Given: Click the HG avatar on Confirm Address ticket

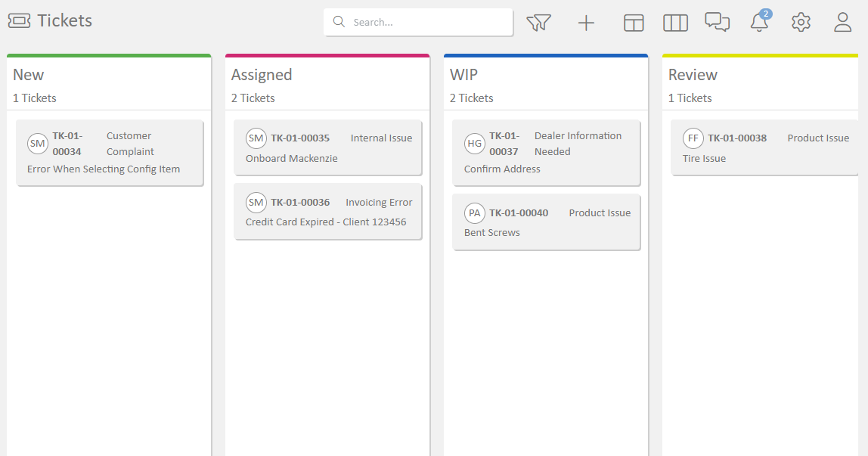Looking at the screenshot, I should pyautogui.click(x=474, y=144).
